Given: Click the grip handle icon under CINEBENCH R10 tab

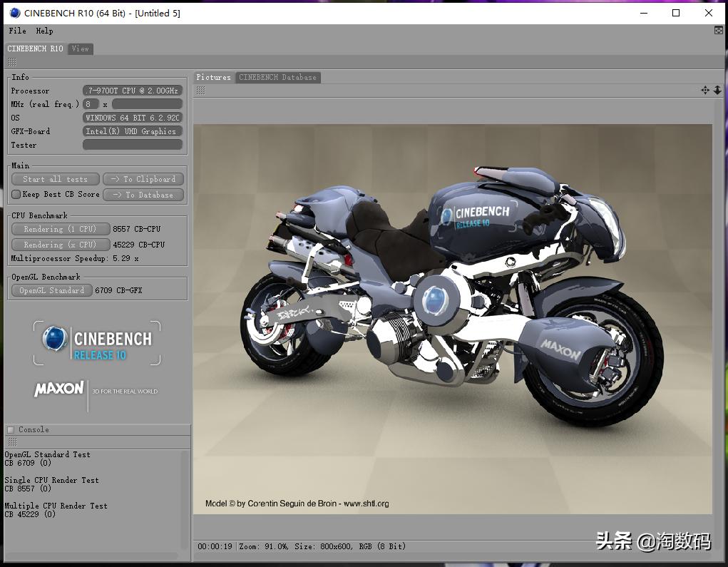Looking at the screenshot, I should tap(11, 62).
